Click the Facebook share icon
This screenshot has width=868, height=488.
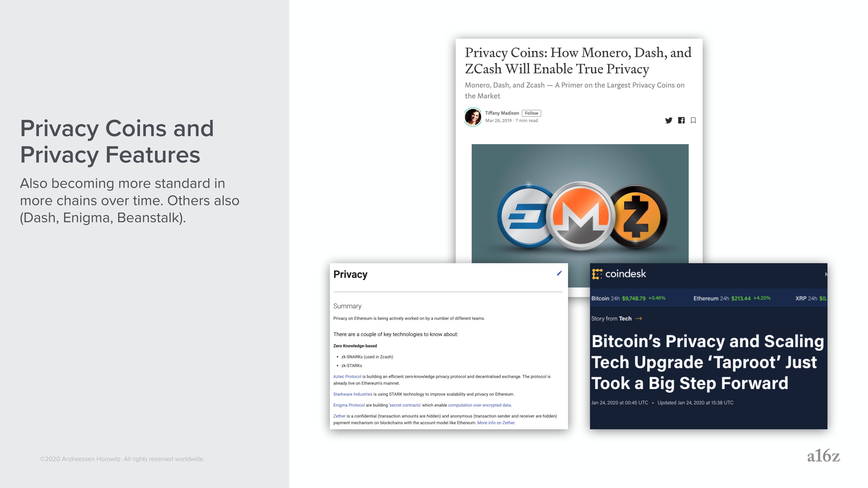tap(681, 120)
